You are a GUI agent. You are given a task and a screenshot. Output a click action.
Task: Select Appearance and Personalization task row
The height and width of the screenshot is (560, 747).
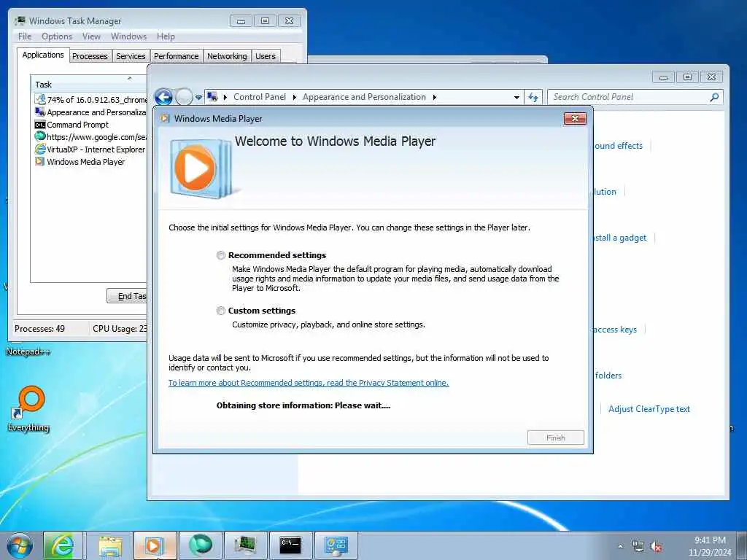tap(90, 112)
